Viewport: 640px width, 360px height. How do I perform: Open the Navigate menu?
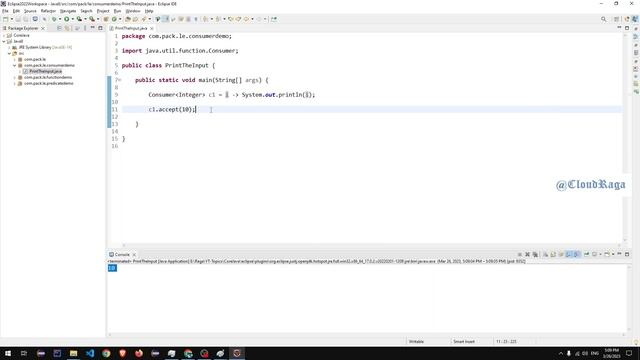[68, 11]
